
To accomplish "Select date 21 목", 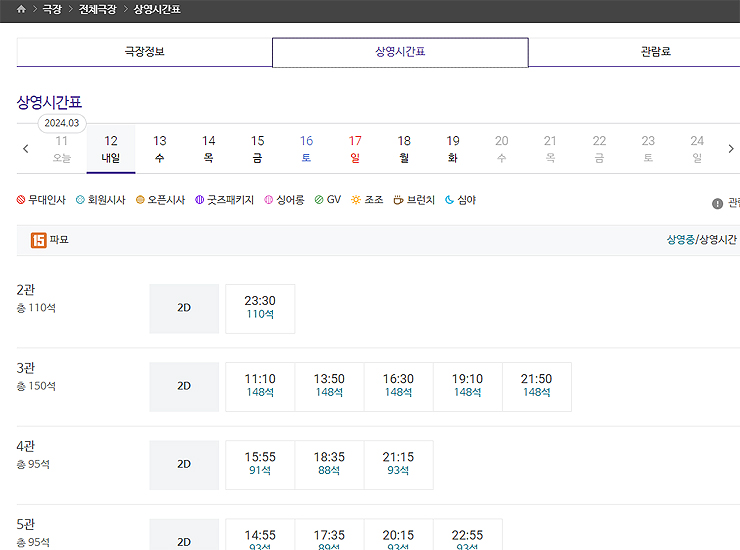I will click(x=550, y=149).
